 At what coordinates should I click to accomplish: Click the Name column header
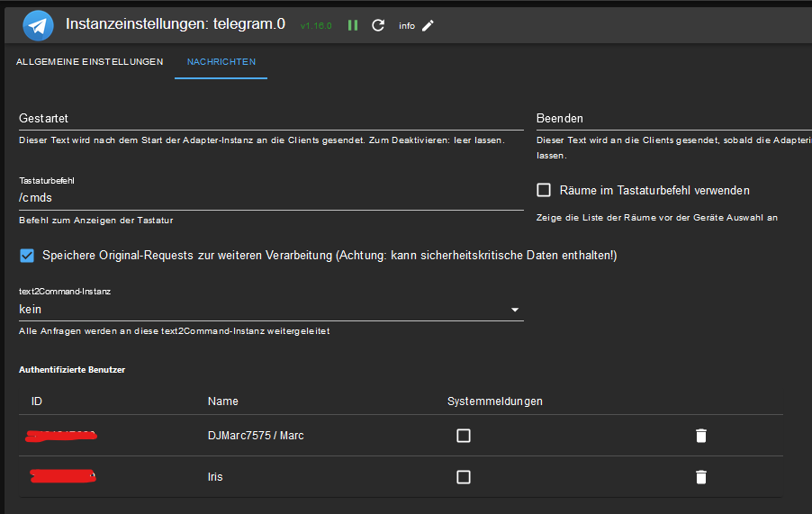(223, 401)
